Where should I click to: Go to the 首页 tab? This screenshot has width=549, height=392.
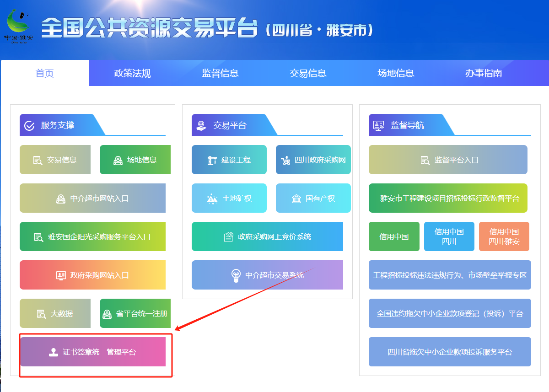(x=45, y=73)
